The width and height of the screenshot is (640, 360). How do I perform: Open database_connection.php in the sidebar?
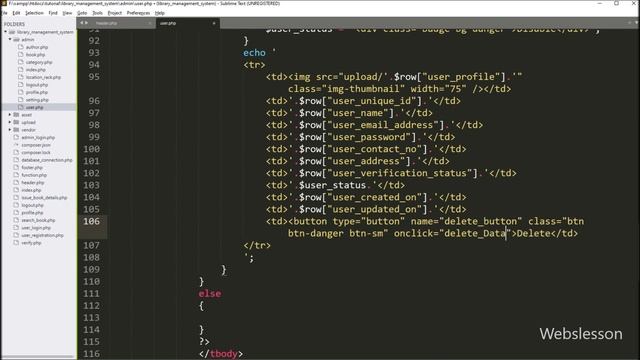pyautogui.click(x=47, y=160)
